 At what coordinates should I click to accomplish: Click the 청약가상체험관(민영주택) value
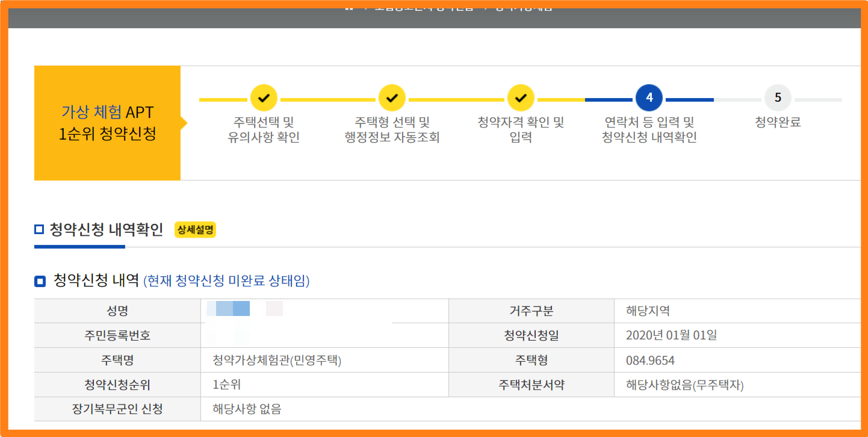click(277, 361)
